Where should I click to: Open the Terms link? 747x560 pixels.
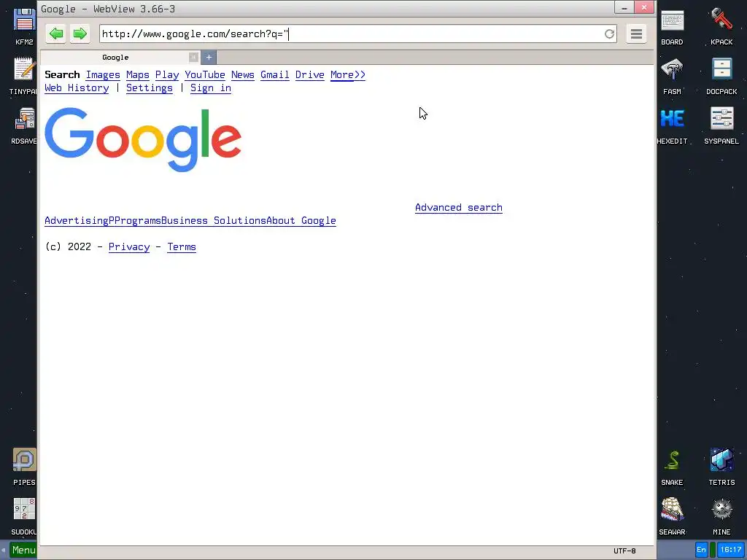182,247
